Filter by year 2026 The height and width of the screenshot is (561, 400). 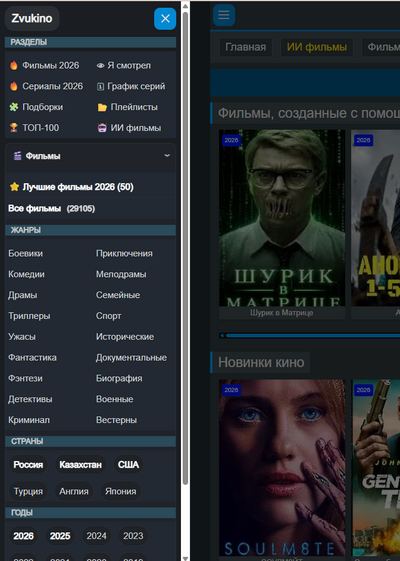[x=24, y=536]
